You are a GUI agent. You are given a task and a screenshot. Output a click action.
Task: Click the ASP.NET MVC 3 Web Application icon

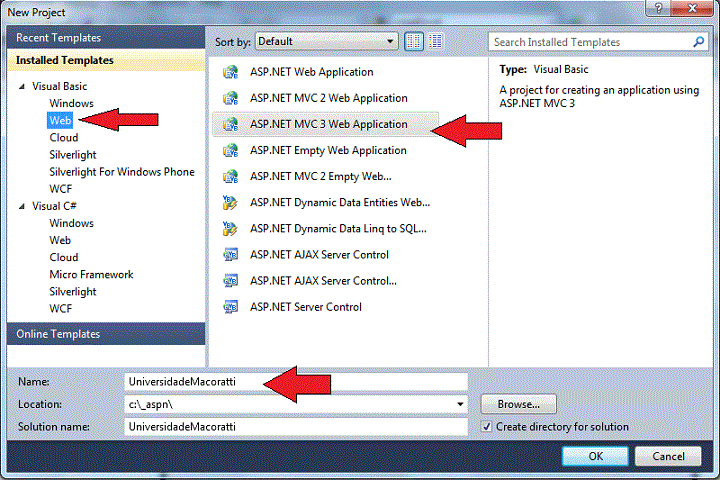[231, 124]
